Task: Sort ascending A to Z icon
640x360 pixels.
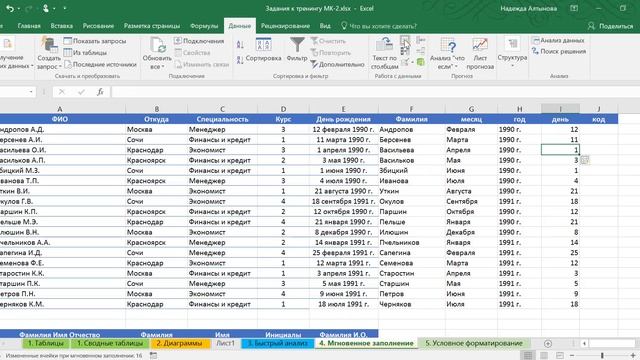Action: point(240,45)
